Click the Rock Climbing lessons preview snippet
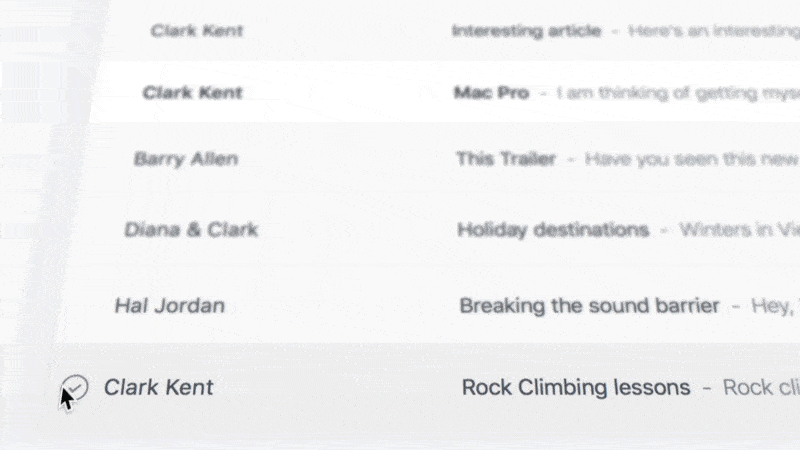Screen dimensions: 800x450 coord(761,388)
